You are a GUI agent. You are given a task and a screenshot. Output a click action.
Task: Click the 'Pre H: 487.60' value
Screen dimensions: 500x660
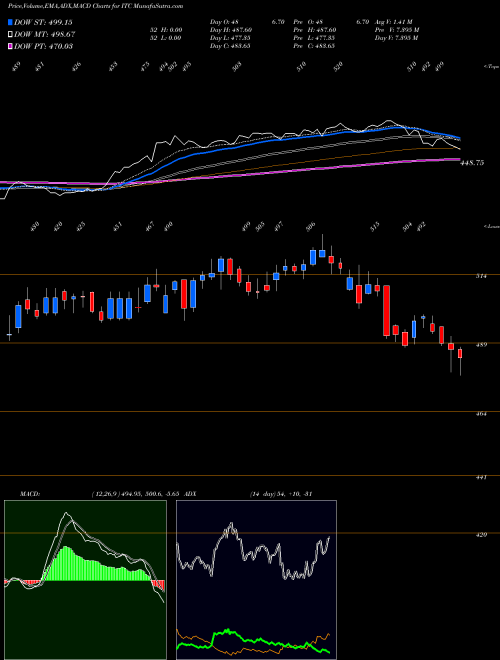coord(316,30)
